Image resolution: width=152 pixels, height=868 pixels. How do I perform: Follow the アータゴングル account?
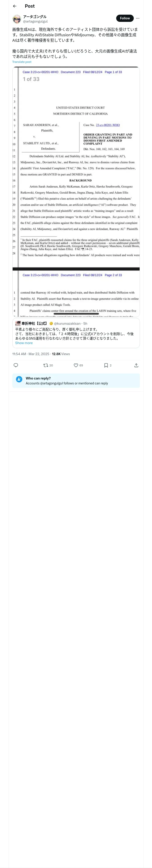(x=125, y=18)
